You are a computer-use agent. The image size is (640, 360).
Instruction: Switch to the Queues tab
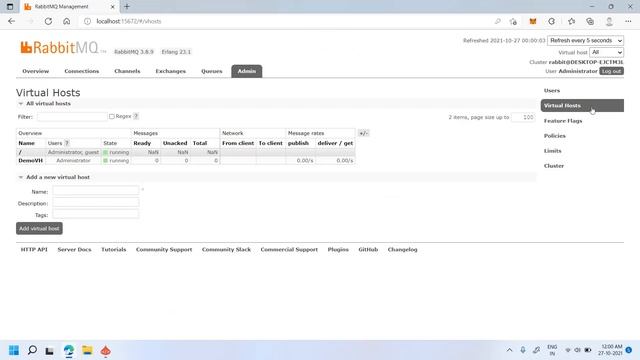(211, 71)
